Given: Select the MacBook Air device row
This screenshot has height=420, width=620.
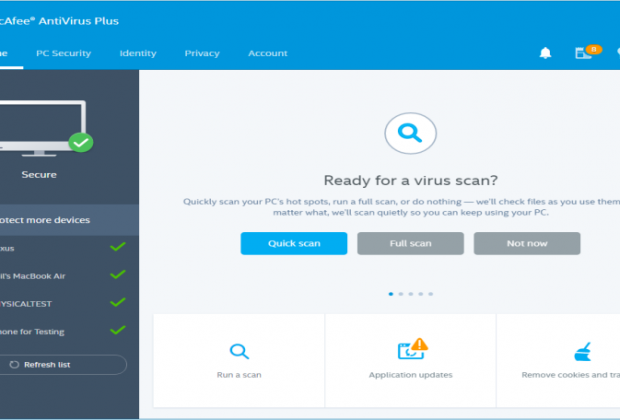Looking at the screenshot, I should pos(69,276).
